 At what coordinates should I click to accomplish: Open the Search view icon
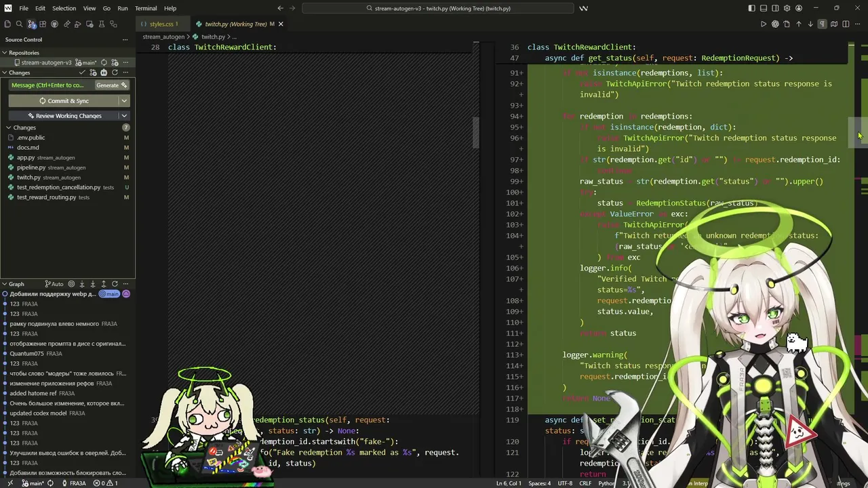pos(19,24)
